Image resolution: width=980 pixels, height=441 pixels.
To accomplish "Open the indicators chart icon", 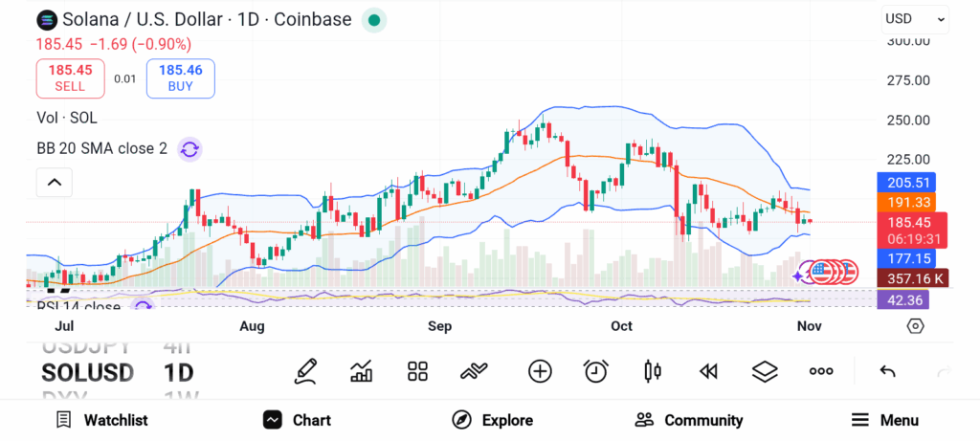I will pyautogui.click(x=362, y=371).
